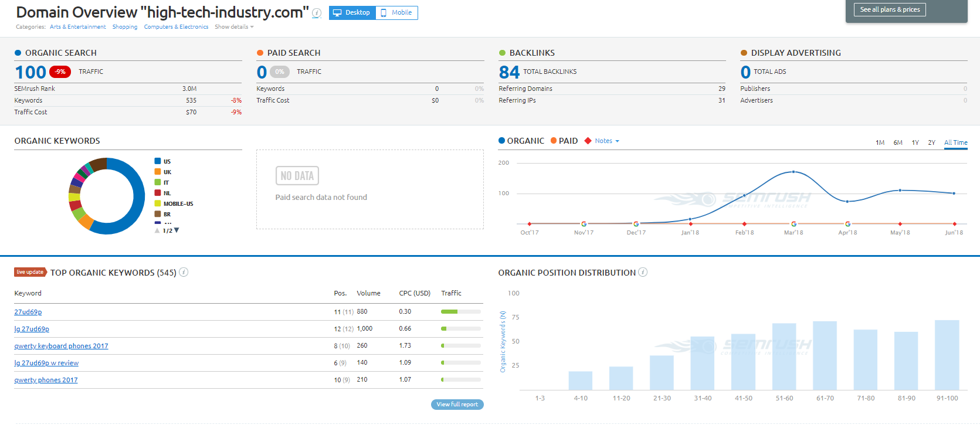Open keyword qwerty keyboard phones 2017
The width and height of the screenshot is (980, 428).
pos(61,346)
